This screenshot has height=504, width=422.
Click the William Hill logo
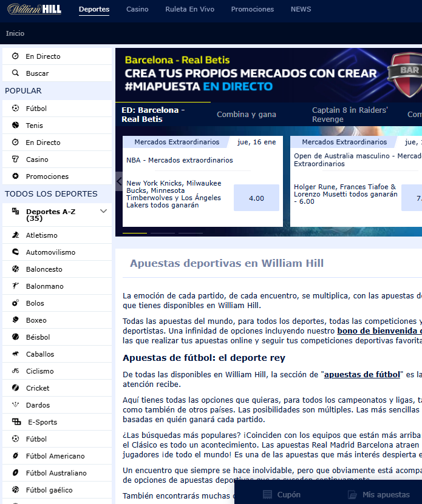(x=34, y=10)
